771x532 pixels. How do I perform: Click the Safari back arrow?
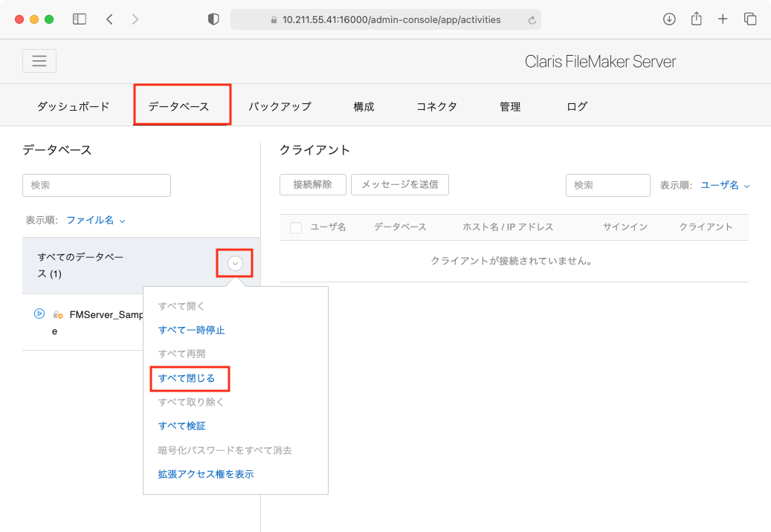(109, 20)
